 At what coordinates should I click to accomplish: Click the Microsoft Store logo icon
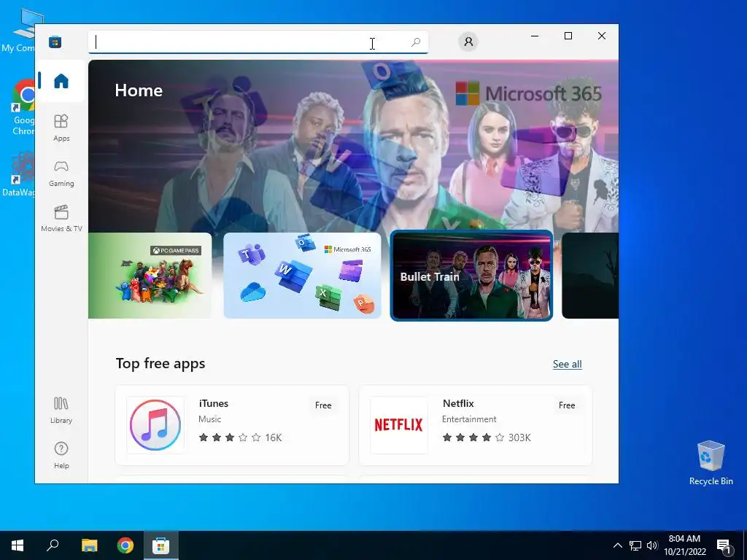[x=55, y=42]
